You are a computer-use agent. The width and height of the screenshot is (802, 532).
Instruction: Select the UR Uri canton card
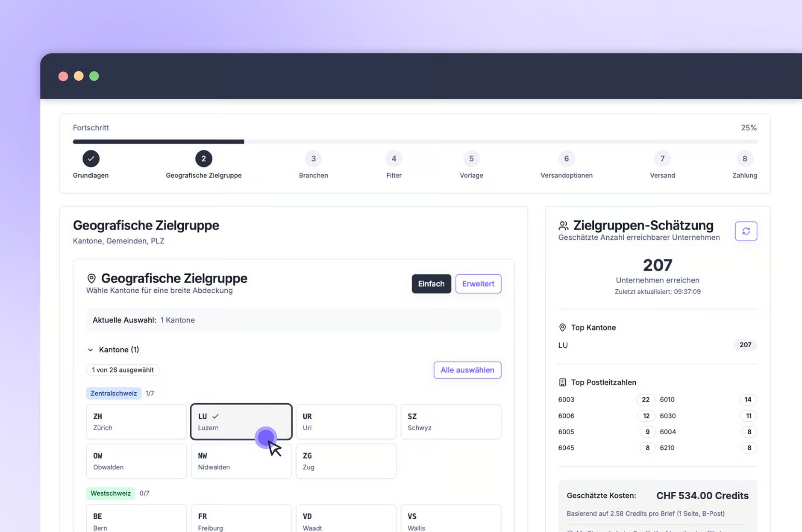coord(346,422)
